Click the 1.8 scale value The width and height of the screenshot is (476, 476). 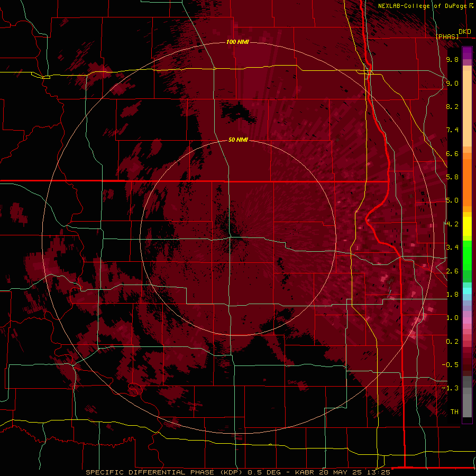coord(452,295)
